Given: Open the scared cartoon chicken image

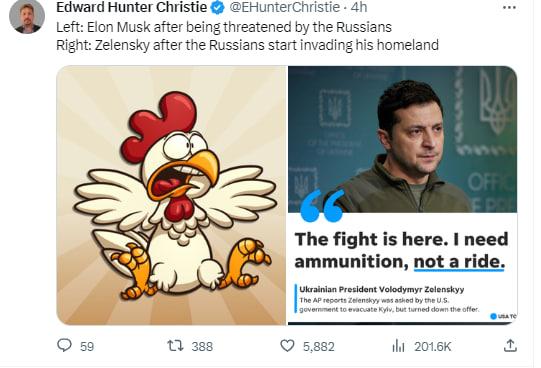Looking at the screenshot, I should [x=171, y=195].
